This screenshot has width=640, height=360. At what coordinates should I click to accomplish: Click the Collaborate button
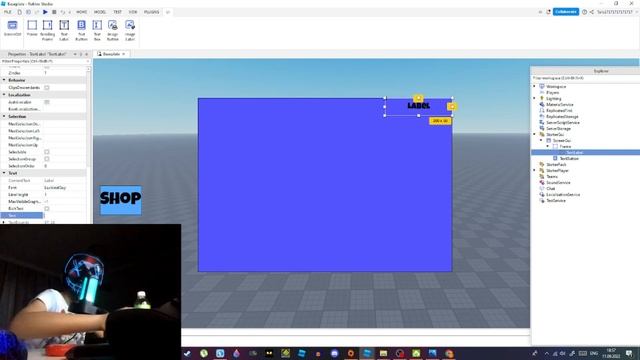pyautogui.click(x=566, y=12)
